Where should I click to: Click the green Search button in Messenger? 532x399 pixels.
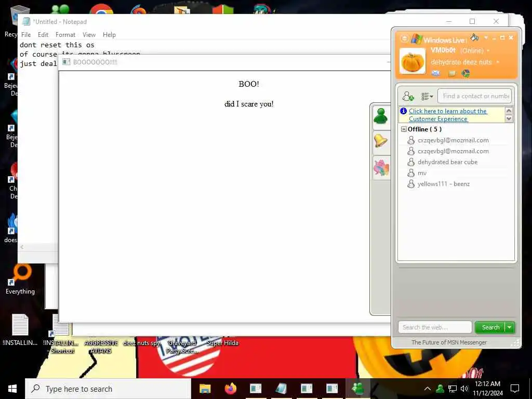[x=490, y=327]
